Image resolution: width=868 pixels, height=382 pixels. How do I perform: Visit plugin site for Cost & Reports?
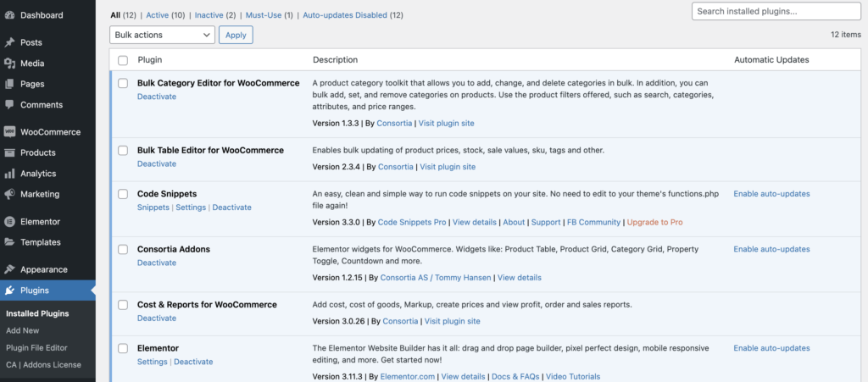(x=453, y=321)
